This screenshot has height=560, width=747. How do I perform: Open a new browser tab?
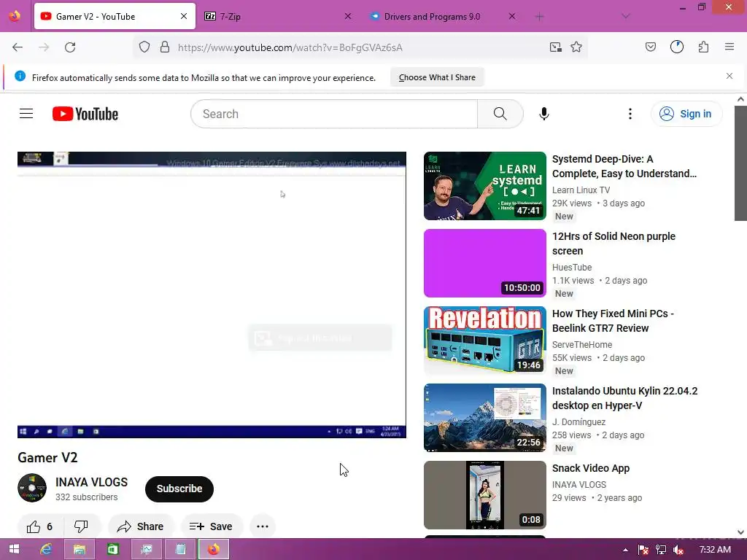539,17
